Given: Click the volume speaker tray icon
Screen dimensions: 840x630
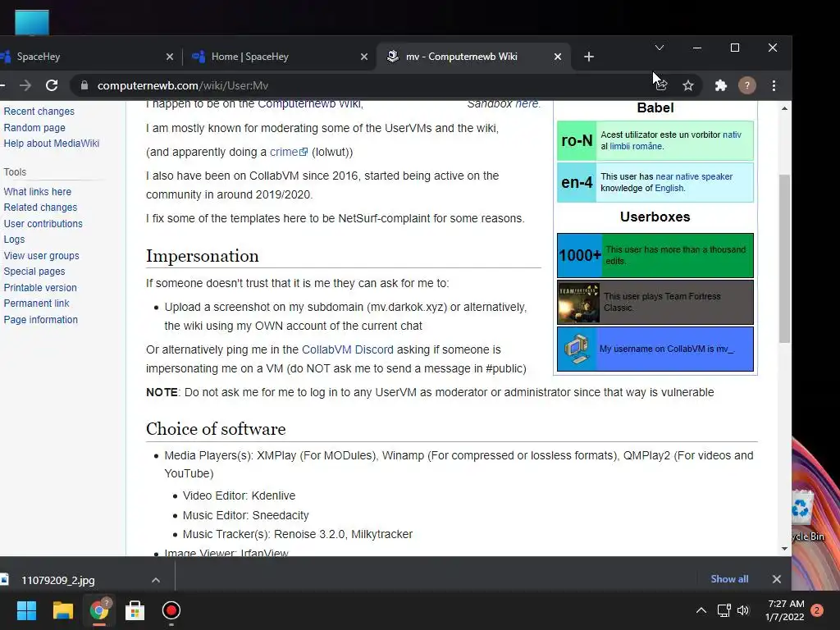Looking at the screenshot, I should point(743,610).
